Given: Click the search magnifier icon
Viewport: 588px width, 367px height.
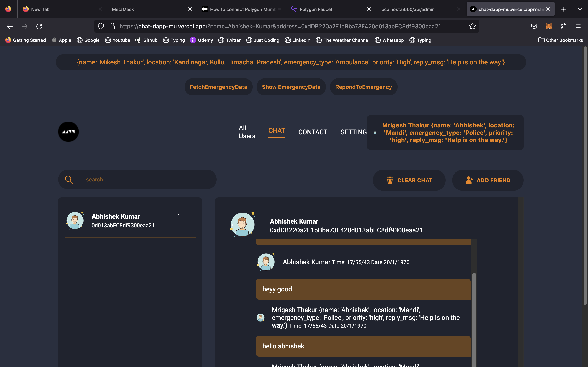Looking at the screenshot, I should pos(69,180).
